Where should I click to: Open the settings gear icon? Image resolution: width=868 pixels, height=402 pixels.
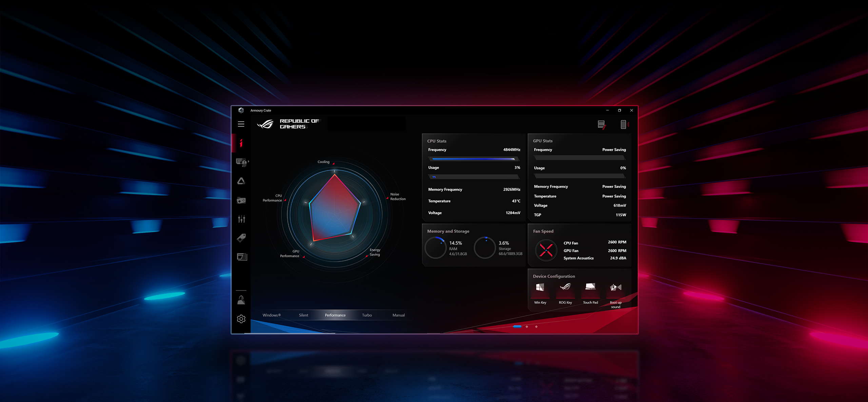point(241,319)
